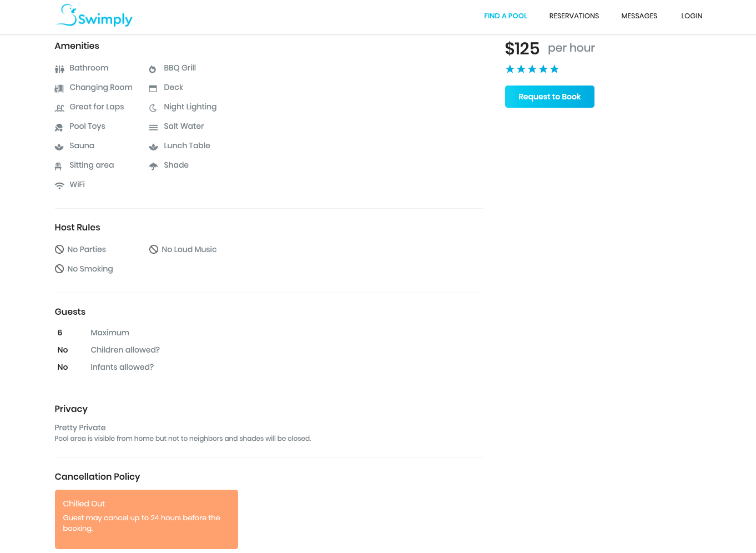Click the Swimply logo
Screen dimensions: 756x553
[94, 16]
